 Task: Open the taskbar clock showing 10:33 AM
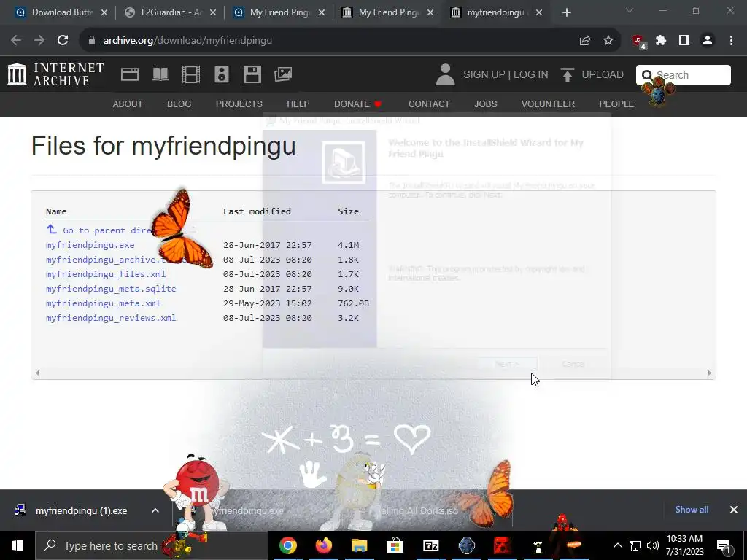[684, 545]
